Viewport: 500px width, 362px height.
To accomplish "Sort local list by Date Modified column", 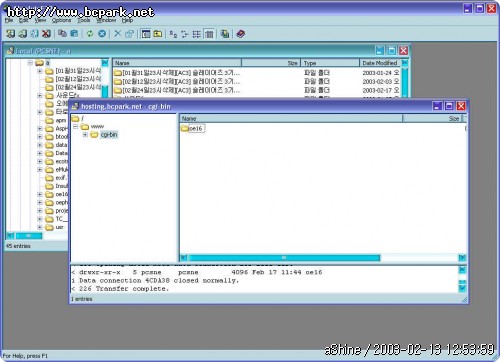I will click(x=380, y=63).
